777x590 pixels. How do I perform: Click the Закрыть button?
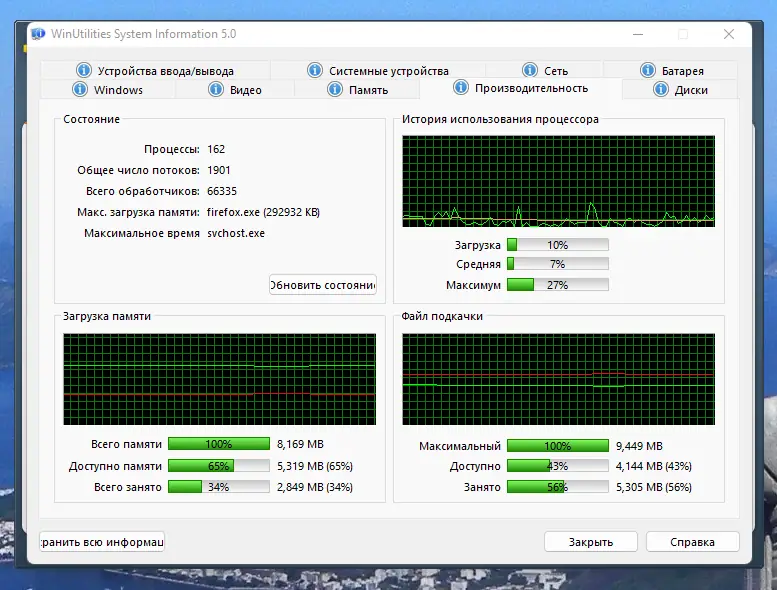tap(591, 542)
